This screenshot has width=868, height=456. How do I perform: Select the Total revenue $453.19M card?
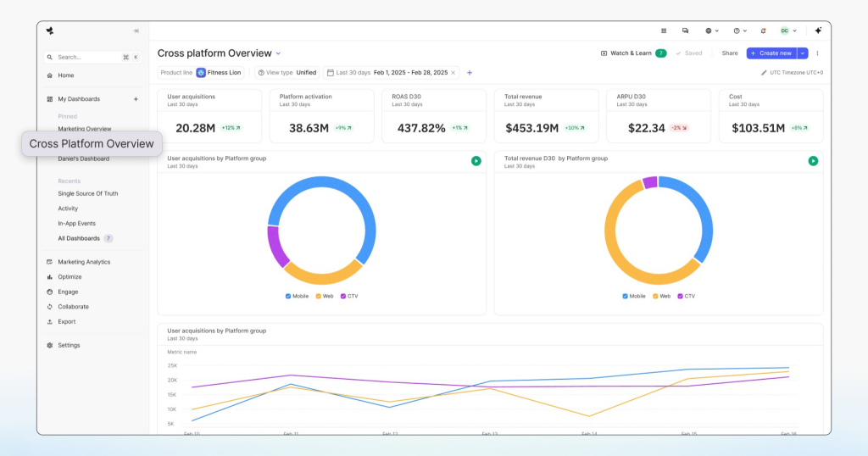[x=547, y=116]
